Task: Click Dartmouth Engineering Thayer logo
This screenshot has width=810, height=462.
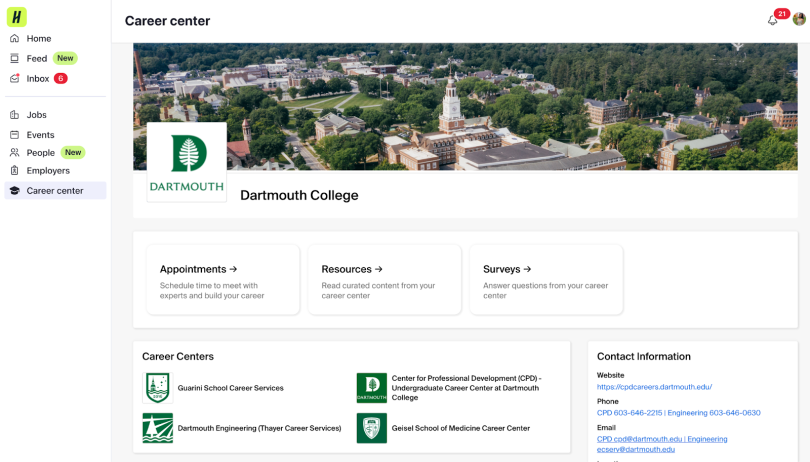Action: tap(158, 428)
